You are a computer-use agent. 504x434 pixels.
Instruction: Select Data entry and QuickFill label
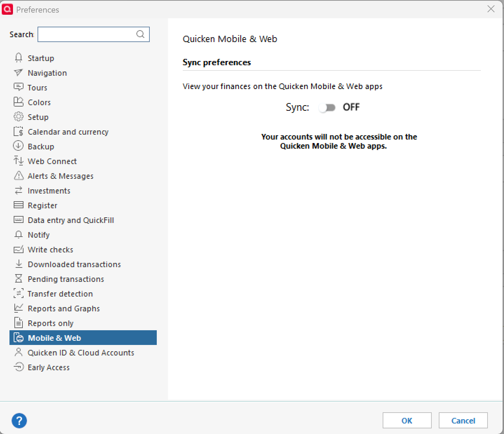[x=71, y=220]
